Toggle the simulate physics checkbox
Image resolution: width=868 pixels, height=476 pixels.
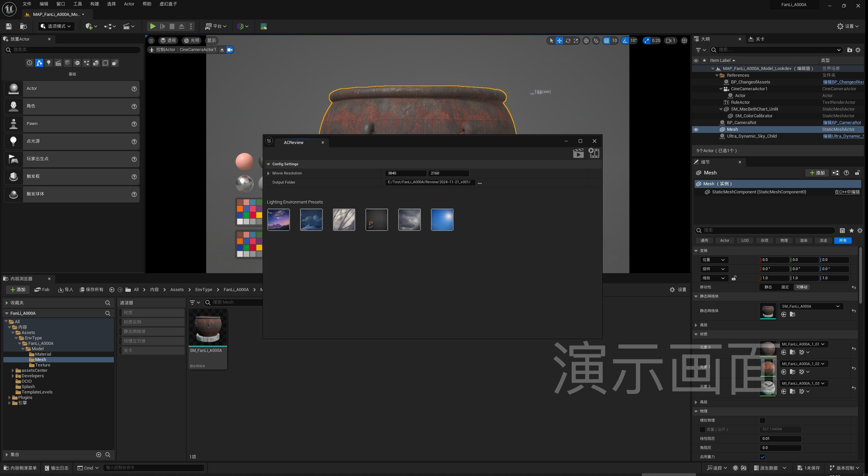pos(763,421)
